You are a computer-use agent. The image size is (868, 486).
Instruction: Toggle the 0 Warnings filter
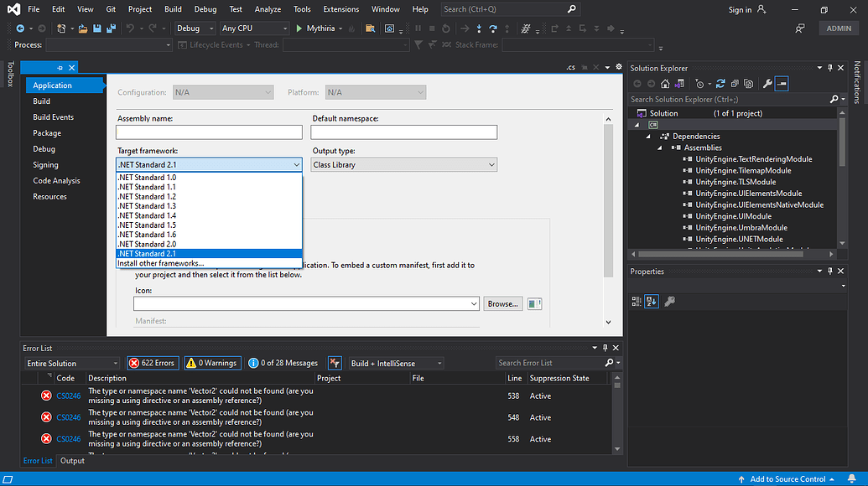[211, 363]
